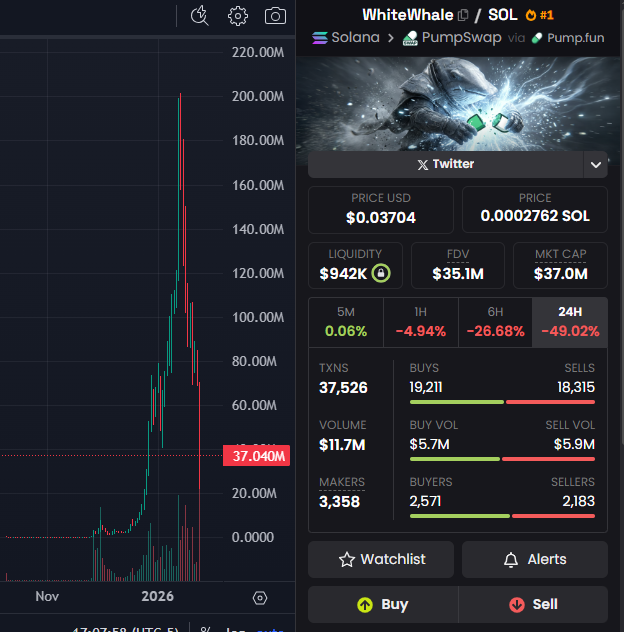Click the SELLS count 18,315
Screen dimensions: 624x632
pyautogui.click(x=576, y=387)
